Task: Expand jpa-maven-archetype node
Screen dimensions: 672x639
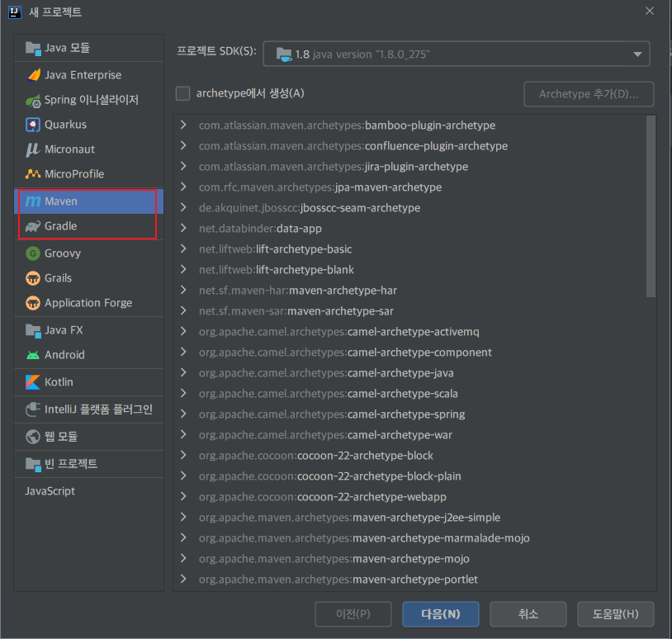Action: [183, 187]
